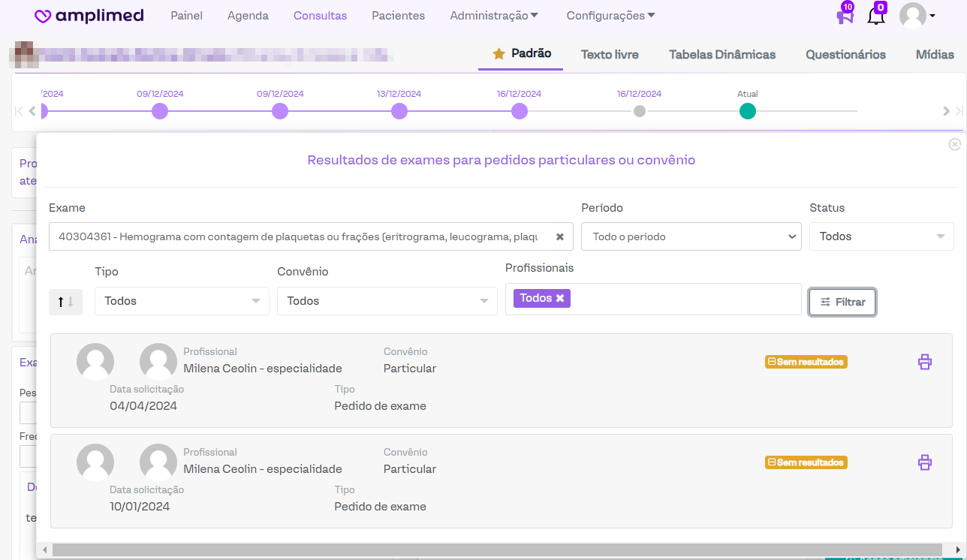
Task: Go to the next timeline entries arrow
Action: pos(946,111)
